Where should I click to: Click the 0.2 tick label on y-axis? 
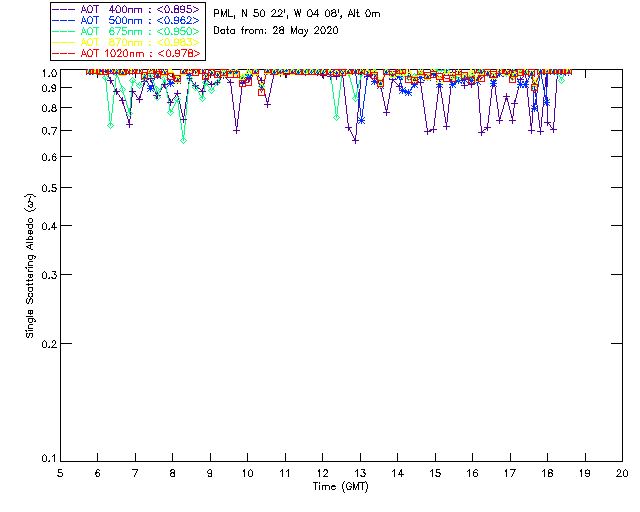(49, 344)
